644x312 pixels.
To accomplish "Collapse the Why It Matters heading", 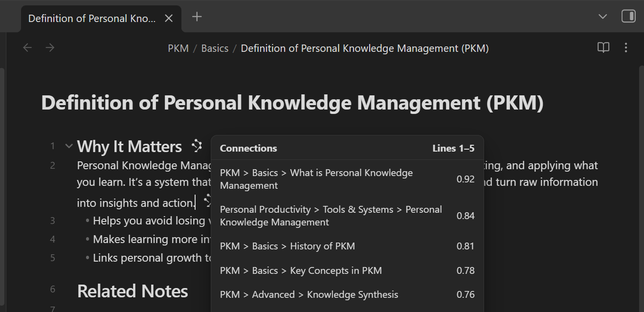I will pos(69,146).
